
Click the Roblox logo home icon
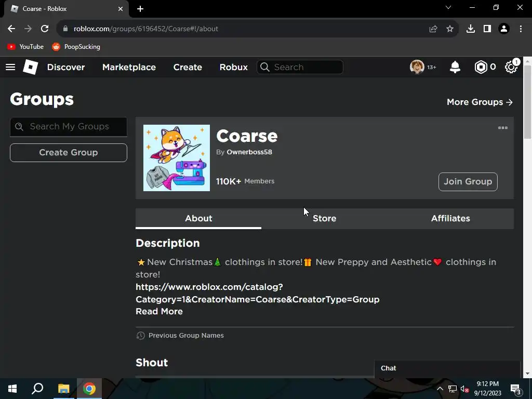pyautogui.click(x=31, y=67)
